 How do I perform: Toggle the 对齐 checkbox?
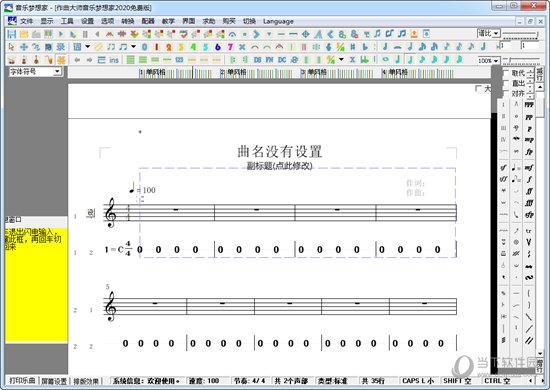click(506, 94)
